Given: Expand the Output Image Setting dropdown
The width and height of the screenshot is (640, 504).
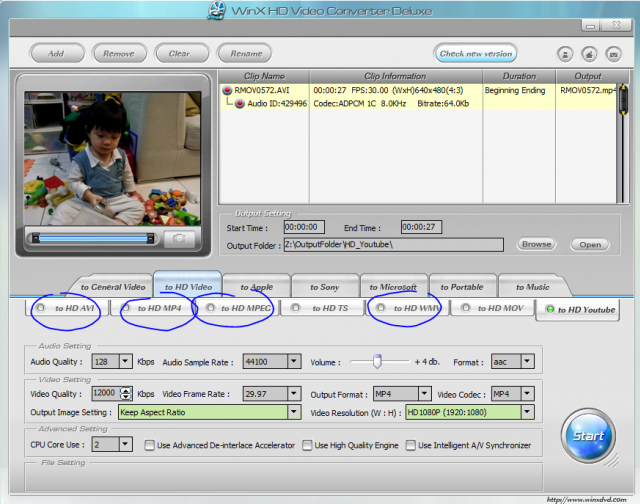Looking at the screenshot, I should coord(294,412).
